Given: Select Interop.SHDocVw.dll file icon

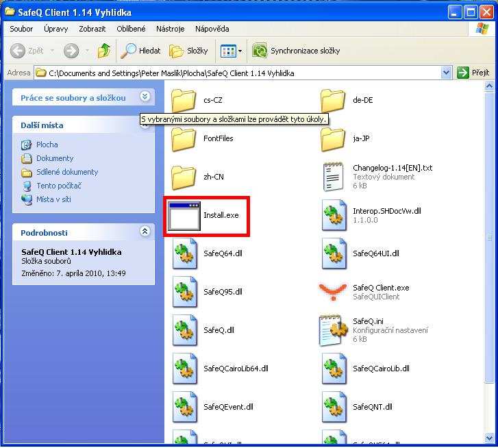Looking at the screenshot, I should [334, 215].
